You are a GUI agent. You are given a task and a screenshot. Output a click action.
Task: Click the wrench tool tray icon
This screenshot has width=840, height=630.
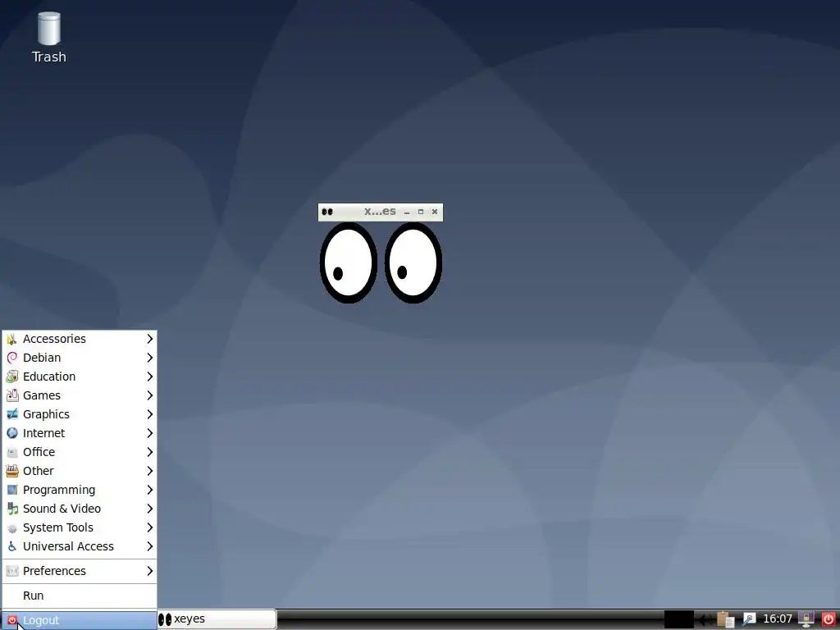pyautogui.click(x=749, y=619)
